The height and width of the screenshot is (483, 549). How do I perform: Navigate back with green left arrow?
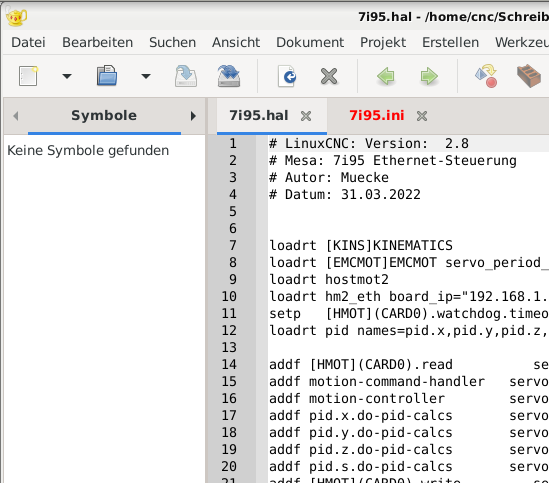click(x=386, y=76)
